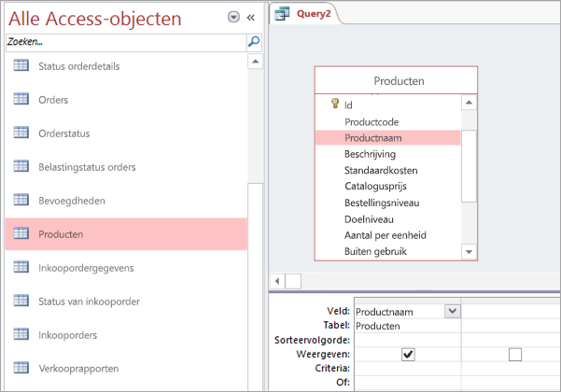Open the Veld dropdown for Productnaam

click(452, 311)
